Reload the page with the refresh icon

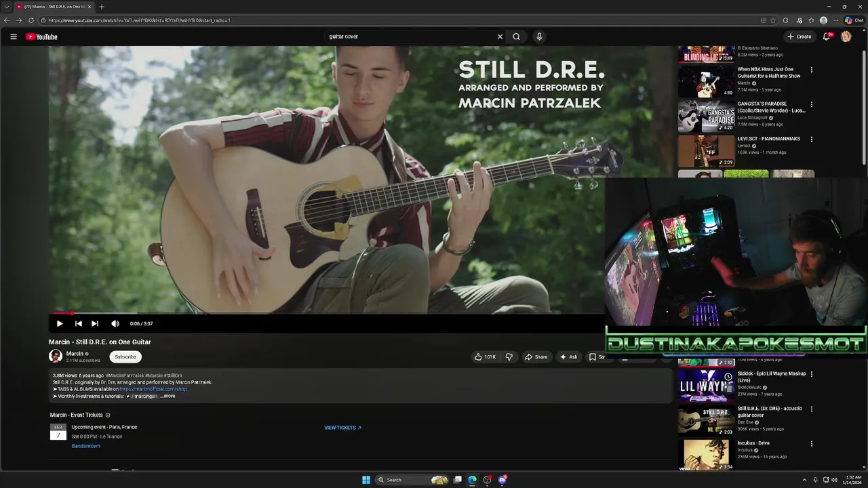[31, 20]
